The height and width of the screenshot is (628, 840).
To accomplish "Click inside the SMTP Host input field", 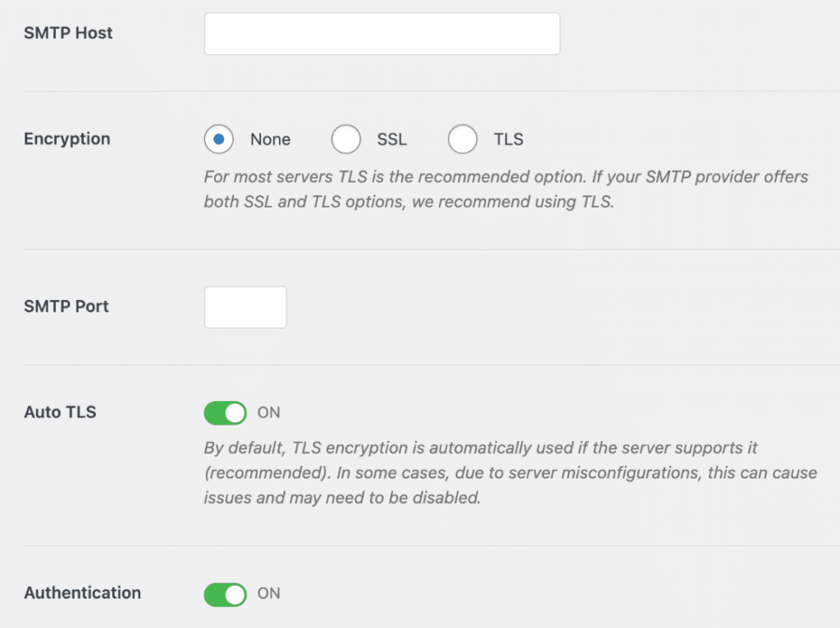I will coord(381,34).
